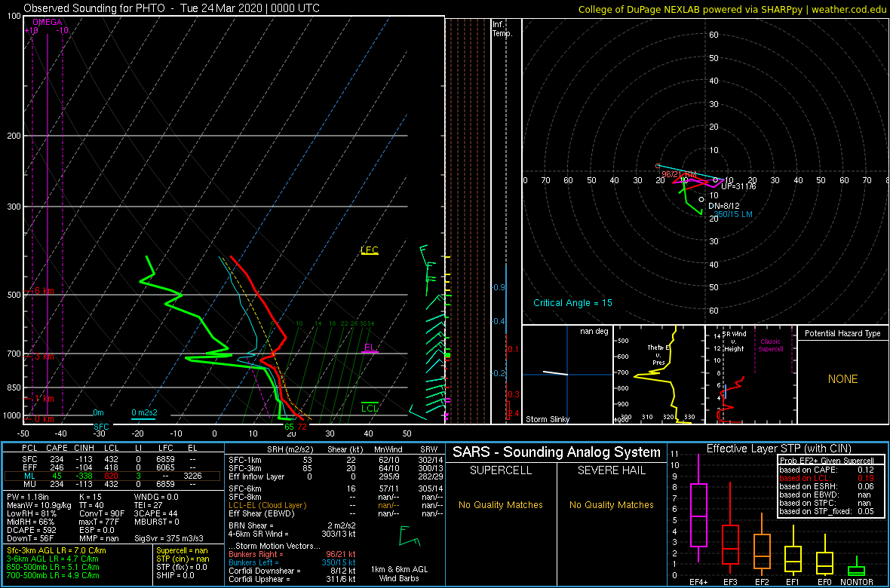The image size is (890, 588).
Task: Click the 3 km height marker
Action: [x=44, y=357]
